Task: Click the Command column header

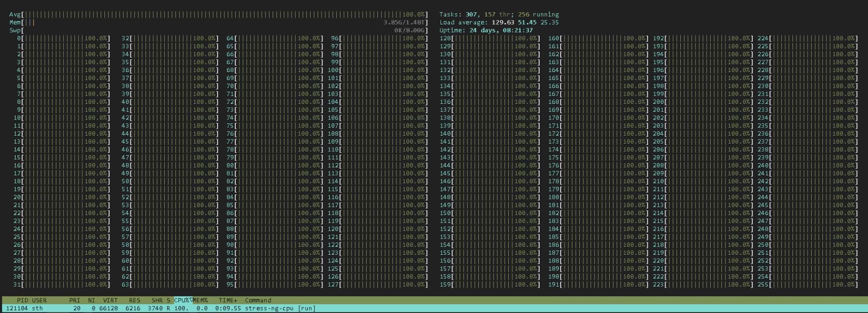Action: click(x=258, y=300)
